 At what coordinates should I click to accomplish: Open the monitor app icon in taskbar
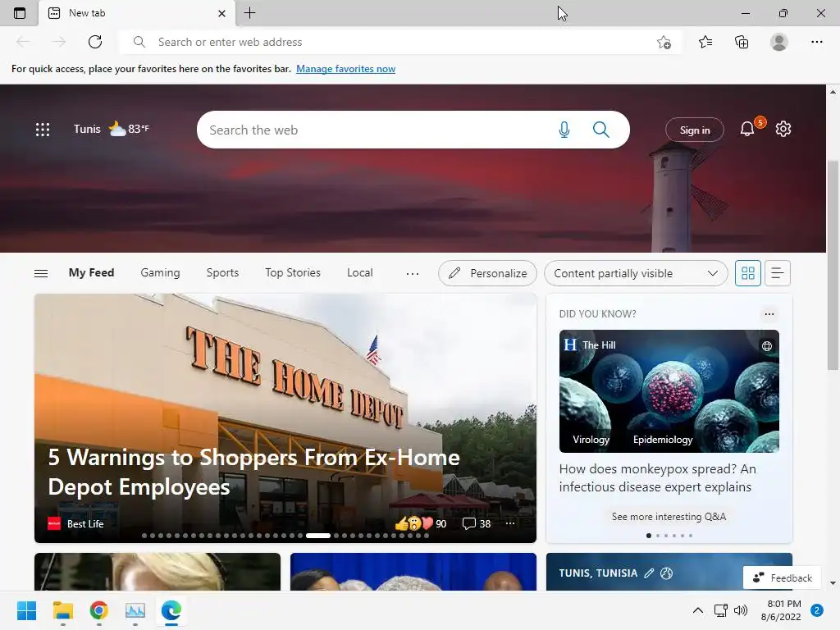tap(135, 610)
